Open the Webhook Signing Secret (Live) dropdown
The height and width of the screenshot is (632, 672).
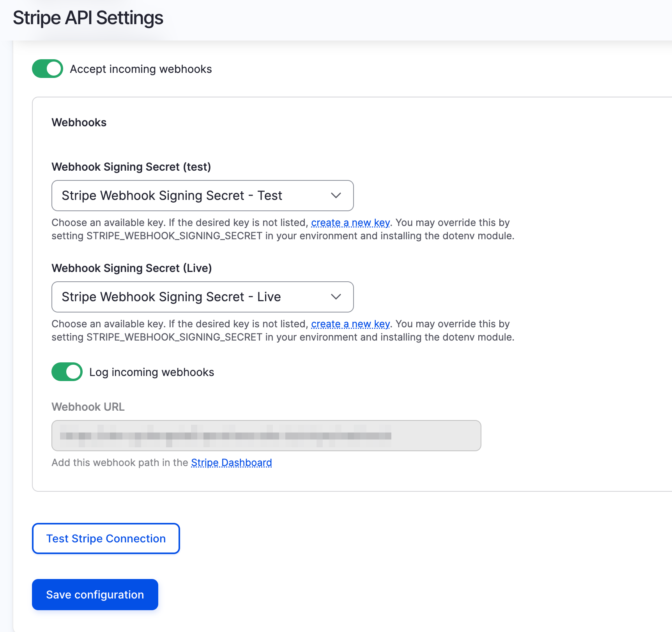click(x=203, y=297)
